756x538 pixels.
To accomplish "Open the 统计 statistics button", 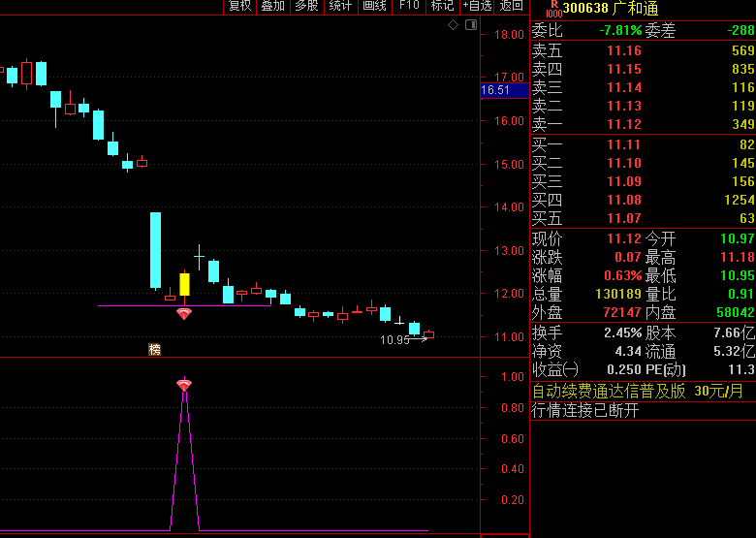I will click(x=340, y=6).
